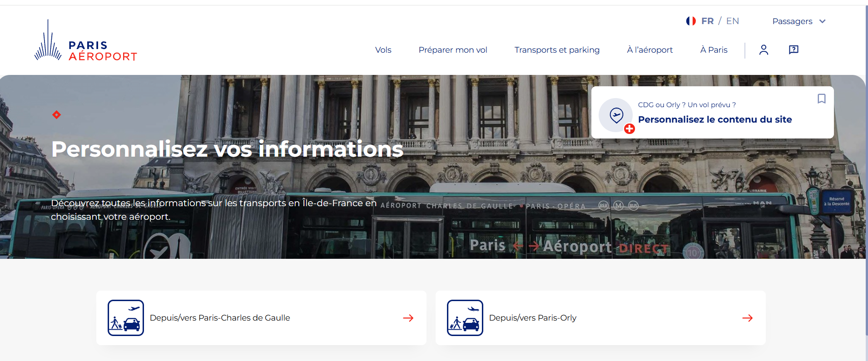Select FR language option
The width and height of the screenshot is (868, 361).
tap(707, 21)
